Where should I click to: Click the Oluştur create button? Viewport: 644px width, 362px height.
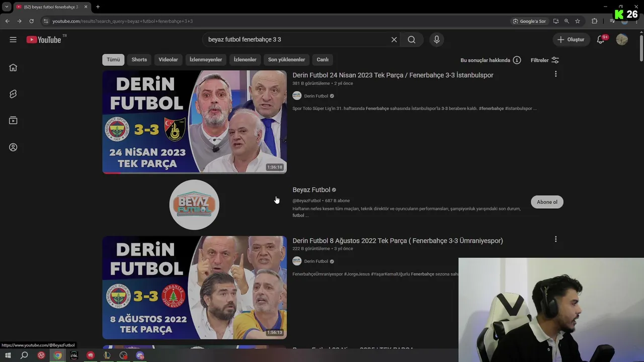click(572, 40)
